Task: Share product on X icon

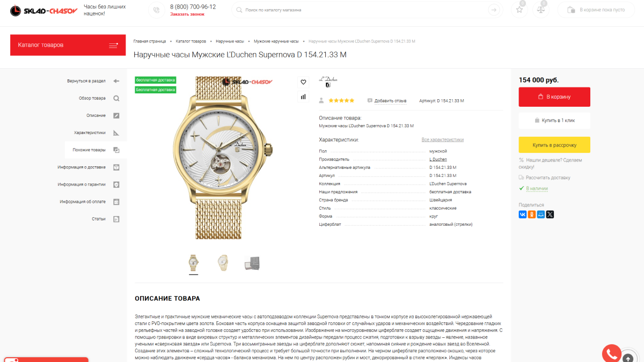Action: (550, 214)
